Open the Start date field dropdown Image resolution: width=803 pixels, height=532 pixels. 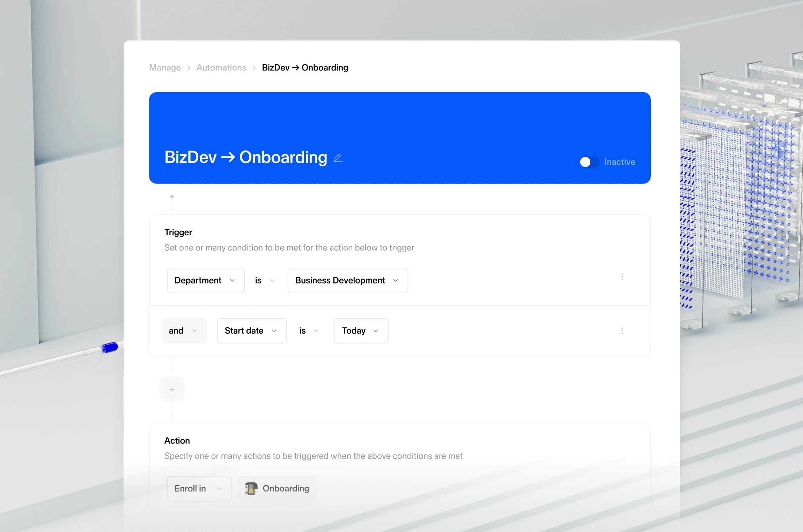251,331
